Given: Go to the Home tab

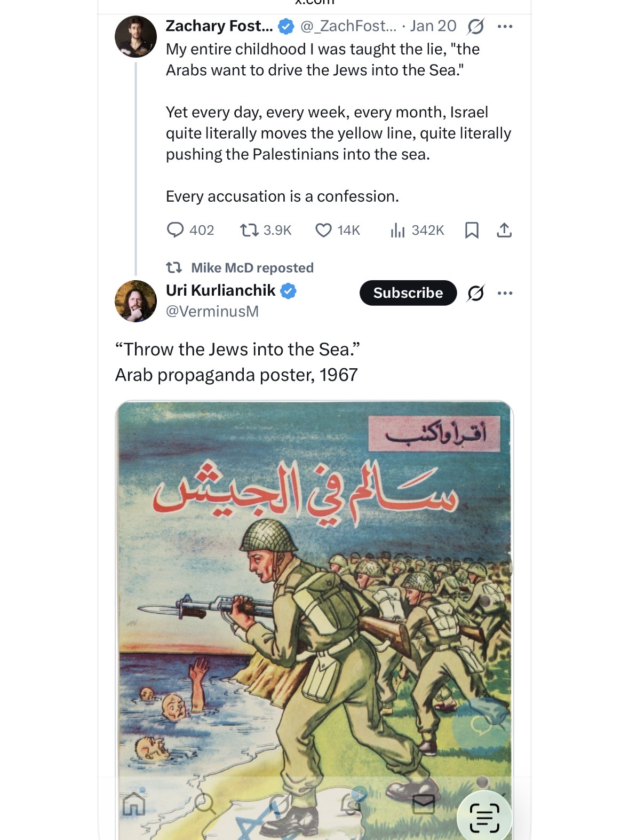Looking at the screenshot, I should coord(134,803).
